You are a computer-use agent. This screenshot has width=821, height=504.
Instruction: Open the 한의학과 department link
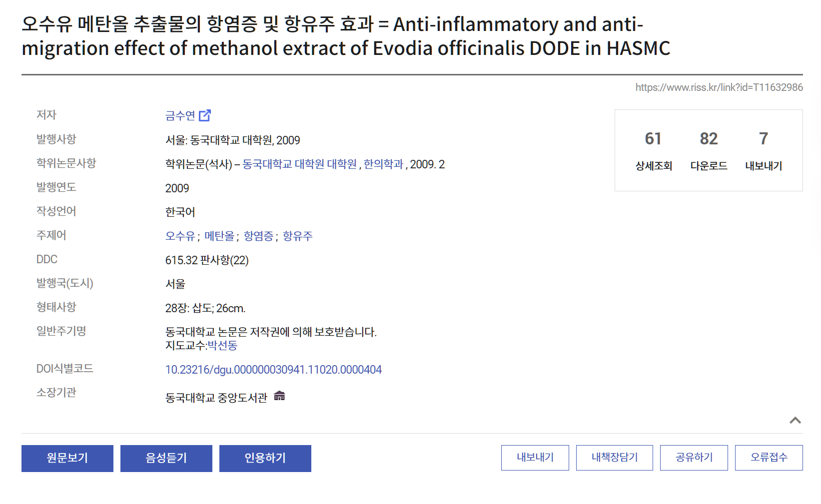(383, 164)
